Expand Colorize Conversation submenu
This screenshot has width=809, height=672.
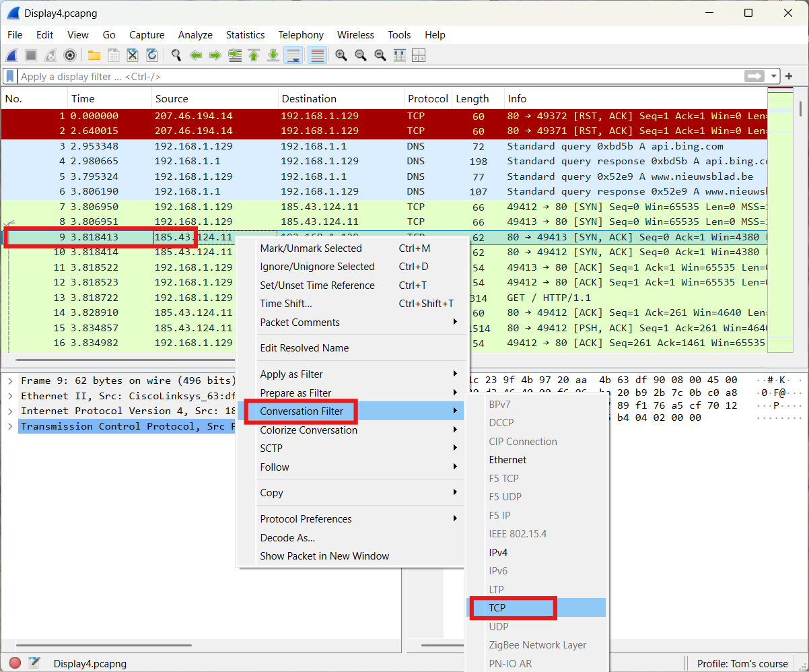tap(350, 430)
